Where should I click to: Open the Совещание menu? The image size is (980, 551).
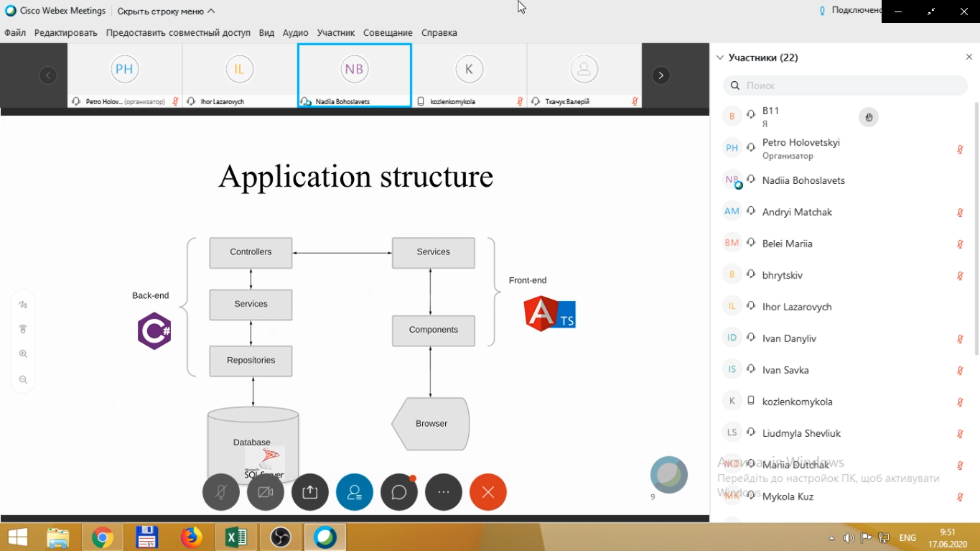tap(388, 33)
